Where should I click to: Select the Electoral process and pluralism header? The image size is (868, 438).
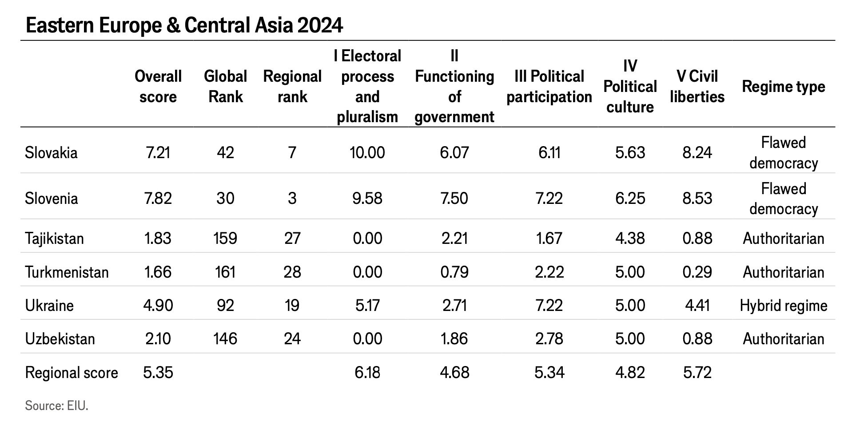(367, 87)
